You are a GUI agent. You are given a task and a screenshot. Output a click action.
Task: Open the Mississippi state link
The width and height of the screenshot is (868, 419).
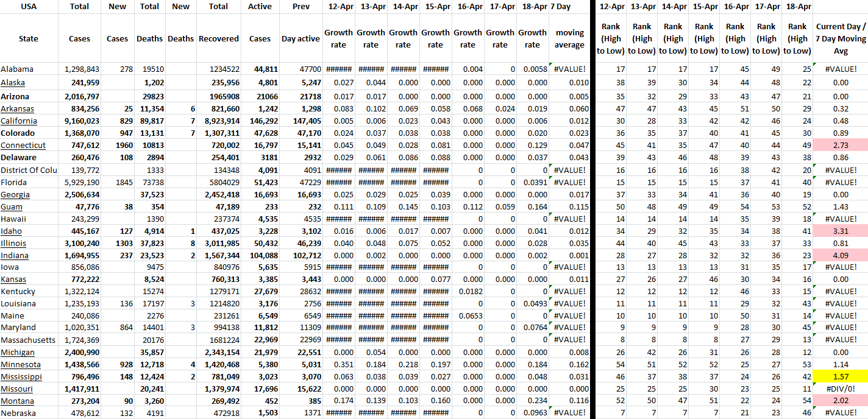[21, 377]
